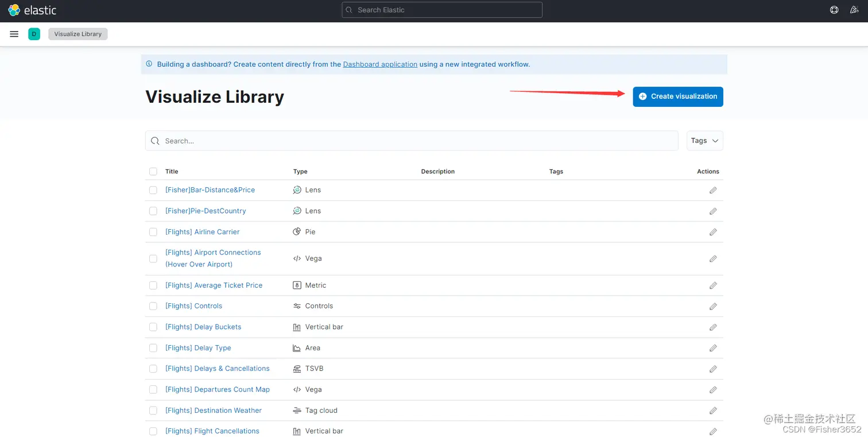This screenshot has width=868, height=437.
Task: Select checkbox for [Flights] Airline Carrier
Action: pos(153,232)
